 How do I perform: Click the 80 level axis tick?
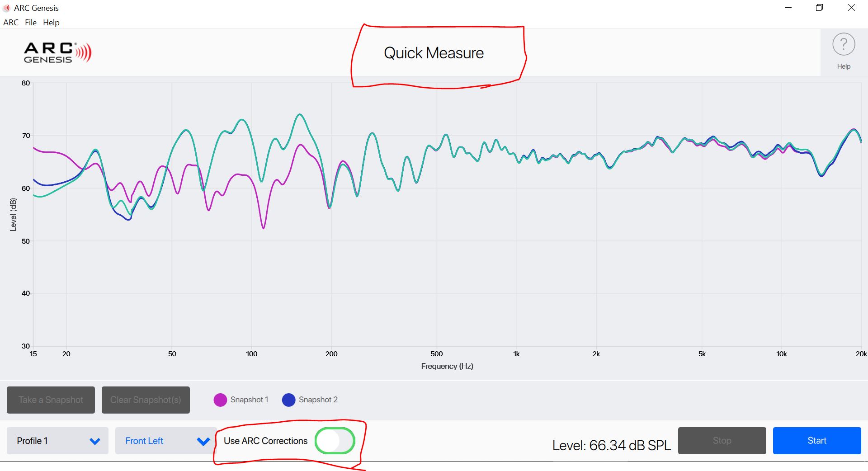point(26,83)
